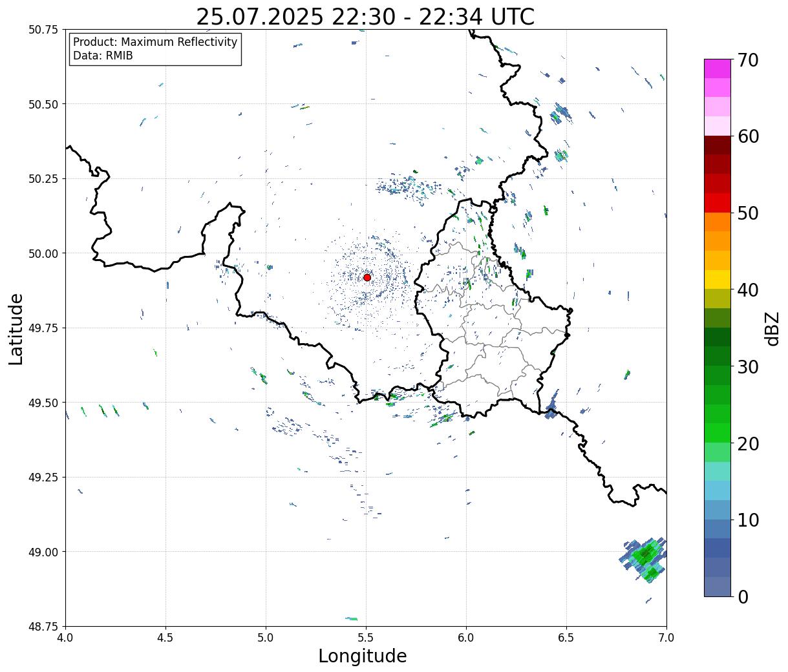Click the longitude tick label 5.5
Viewport: 788px width, 672px height.
click(366, 638)
